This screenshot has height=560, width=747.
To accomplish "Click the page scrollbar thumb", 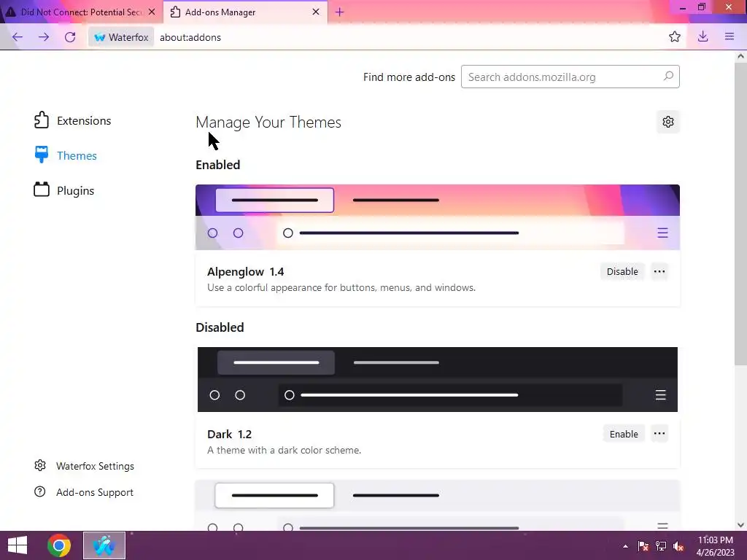I will point(740,214).
